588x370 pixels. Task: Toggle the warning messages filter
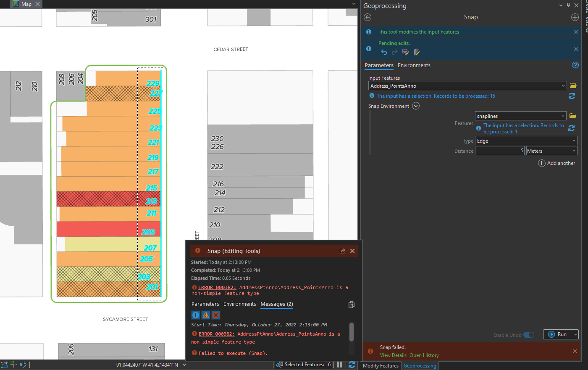(x=205, y=315)
